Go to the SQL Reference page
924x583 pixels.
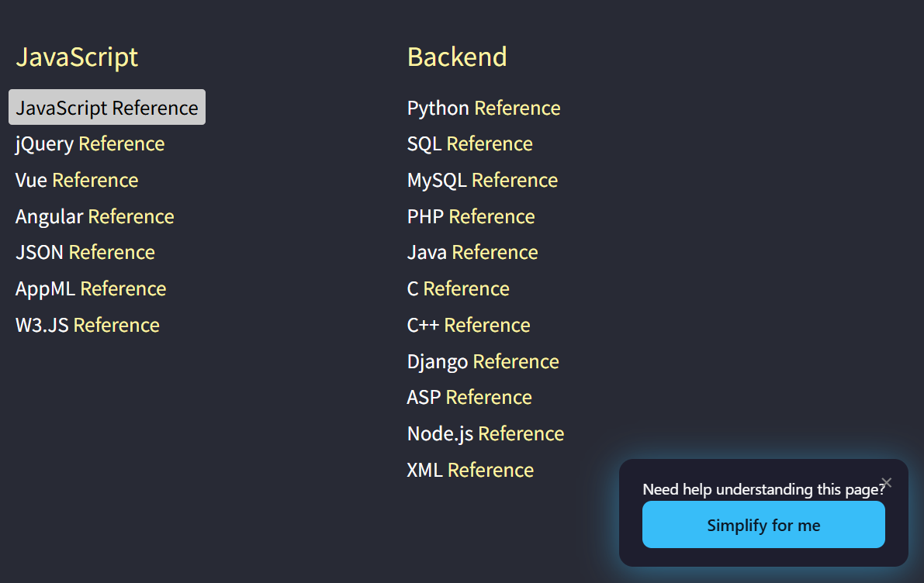point(469,144)
